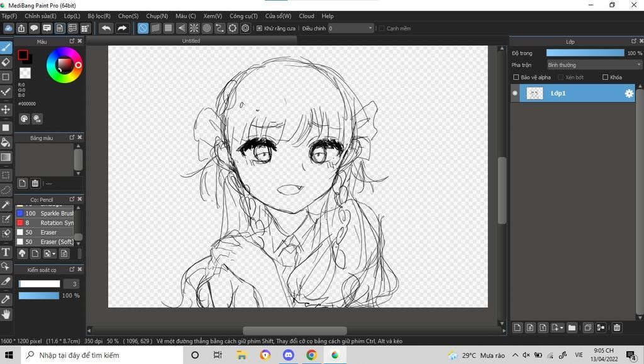Delete layer with trash icon in Lớp panel
Viewport: 644px width, 364px height.
[617, 328]
